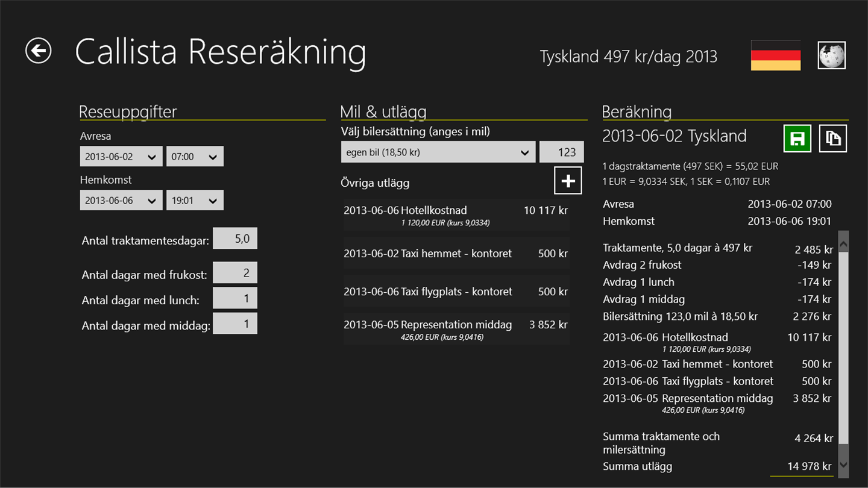Click the 2013-06-02 Tyskland heading

point(675,136)
